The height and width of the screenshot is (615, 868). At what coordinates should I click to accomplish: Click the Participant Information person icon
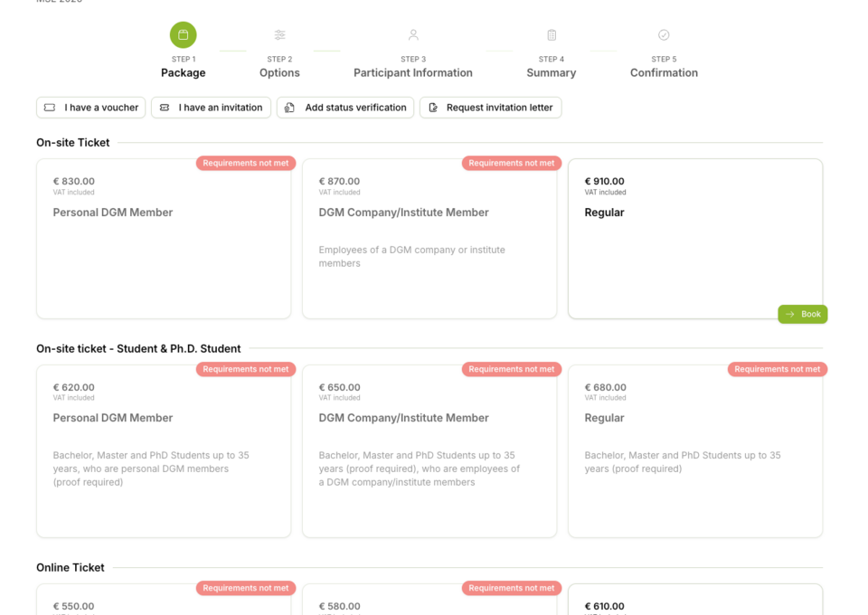tap(413, 35)
